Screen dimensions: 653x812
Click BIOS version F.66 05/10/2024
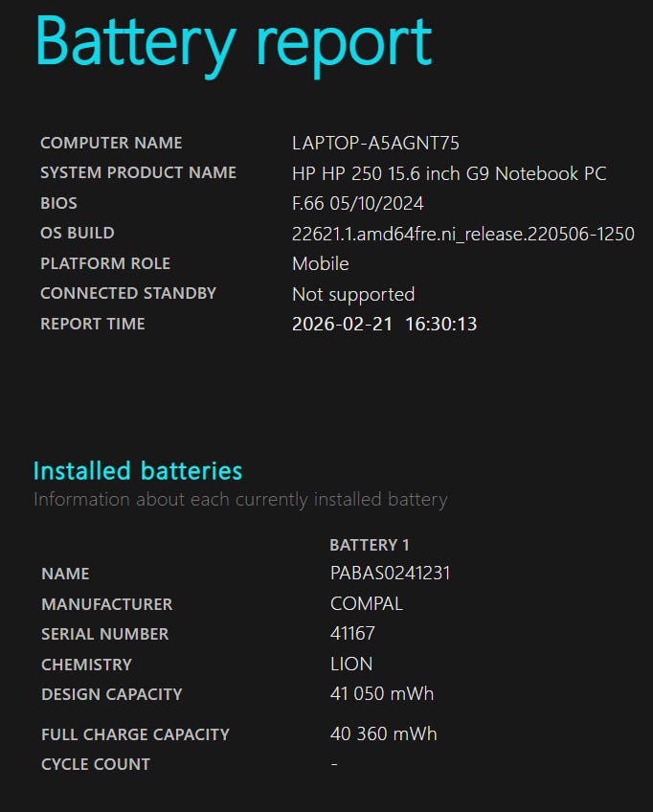coord(357,204)
